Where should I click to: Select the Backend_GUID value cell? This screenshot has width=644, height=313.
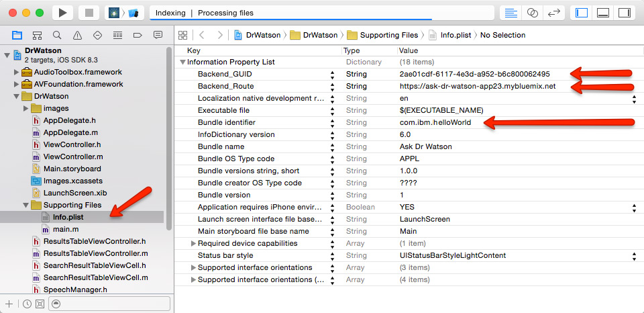(x=474, y=75)
